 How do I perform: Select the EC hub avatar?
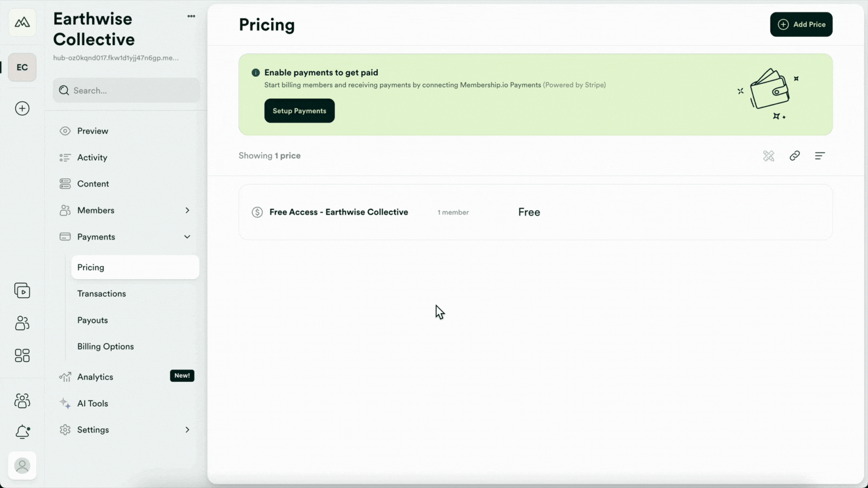(x=22, y=67)
